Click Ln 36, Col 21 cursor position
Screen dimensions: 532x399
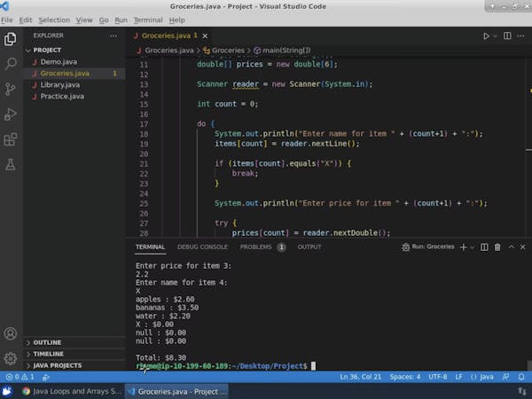point(360,377)
